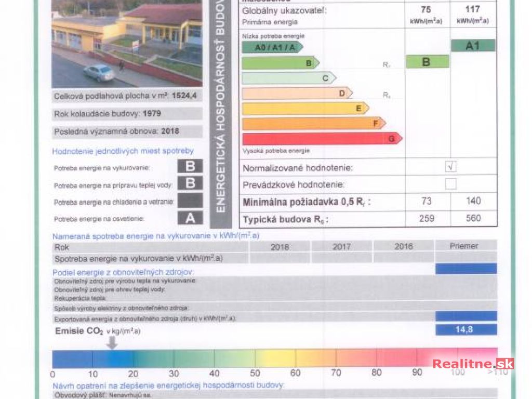Click 'Podiel energie z obnoviteľných zdrojov' heading

tap(123, 272)
